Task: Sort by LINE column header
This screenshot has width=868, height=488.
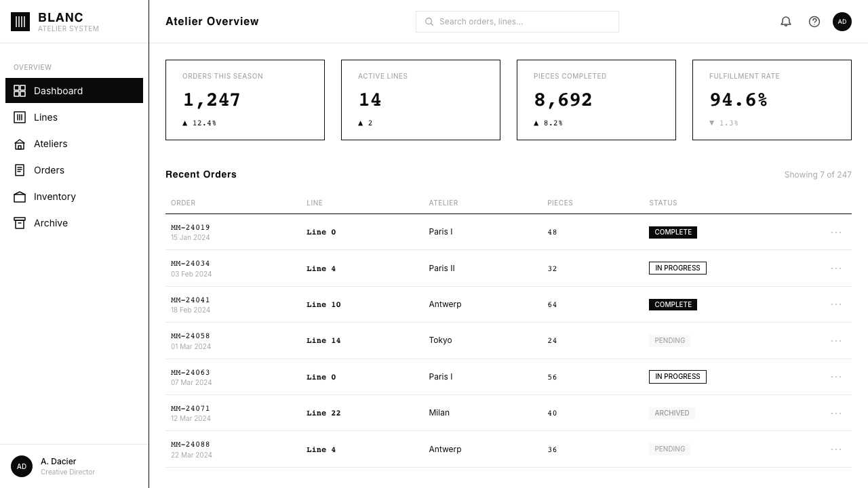Action: (x=315, y=203)
